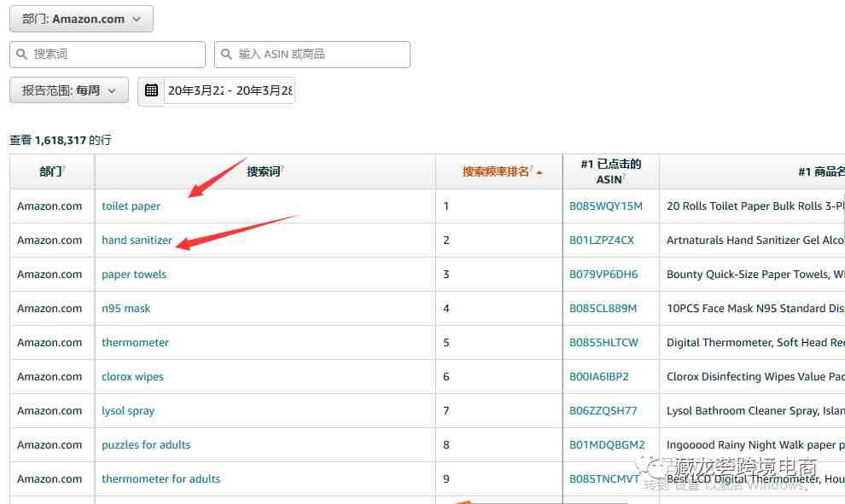Open the paper towels search term link
Viewport: 845px width, 504px height.
[134, 275]
